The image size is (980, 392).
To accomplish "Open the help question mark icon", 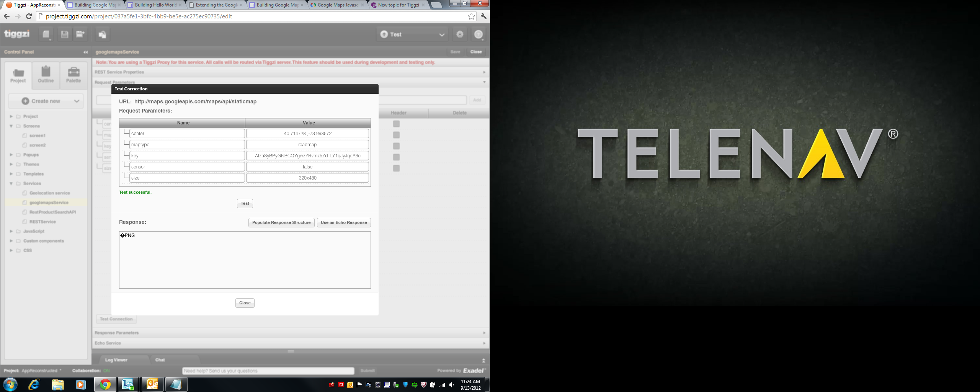I will click(x=479, y=34).
